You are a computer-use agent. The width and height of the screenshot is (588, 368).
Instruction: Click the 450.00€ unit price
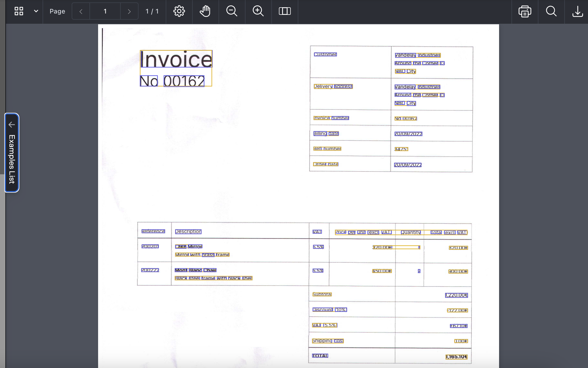pos(382,271)
